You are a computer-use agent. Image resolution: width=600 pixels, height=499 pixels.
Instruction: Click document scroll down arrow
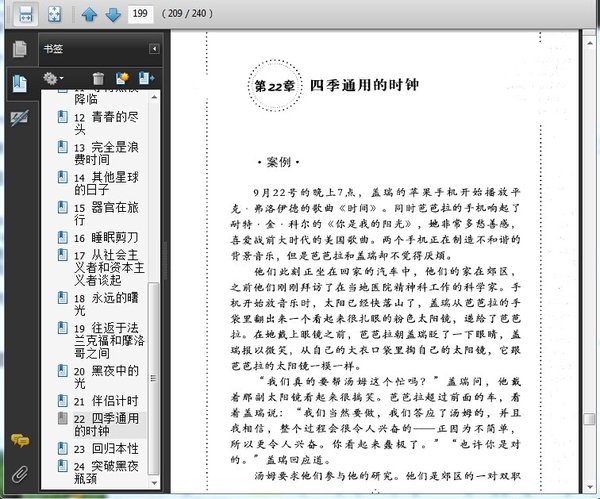pos(590,487)
